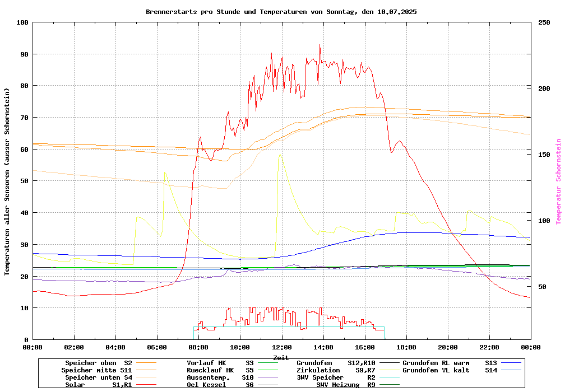Screen dimensions: 574x392
Task: Select the Zirkulation S9,R7 legend label
Action: click(336, 370)
